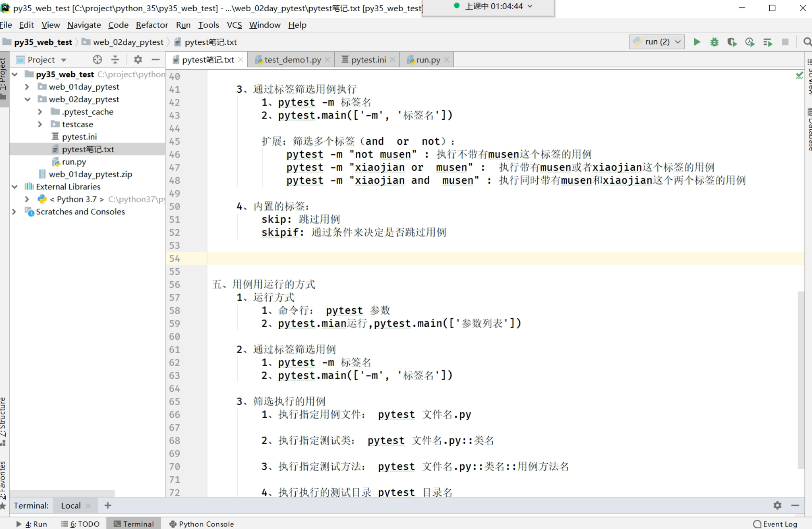Open the Python Console tool window
The height and width of the screenshot is (529, 812).
click(202, 524)
